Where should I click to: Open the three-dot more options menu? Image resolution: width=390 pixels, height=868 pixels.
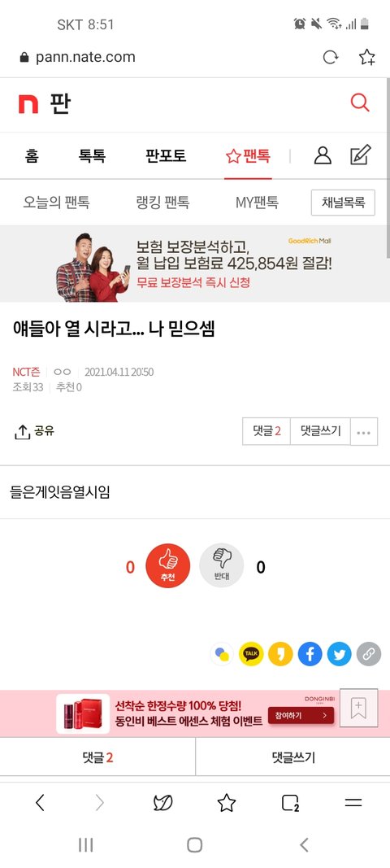(x=364, y=432)
